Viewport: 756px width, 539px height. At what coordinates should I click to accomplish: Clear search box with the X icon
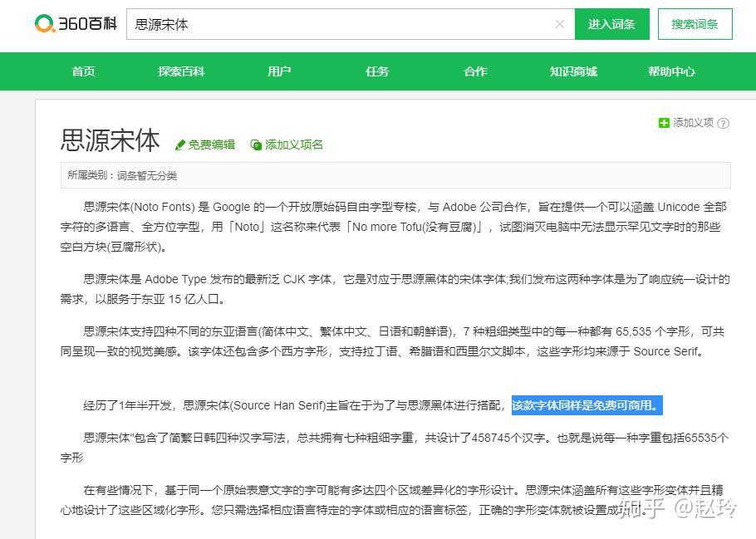click(x=559, y=24)
